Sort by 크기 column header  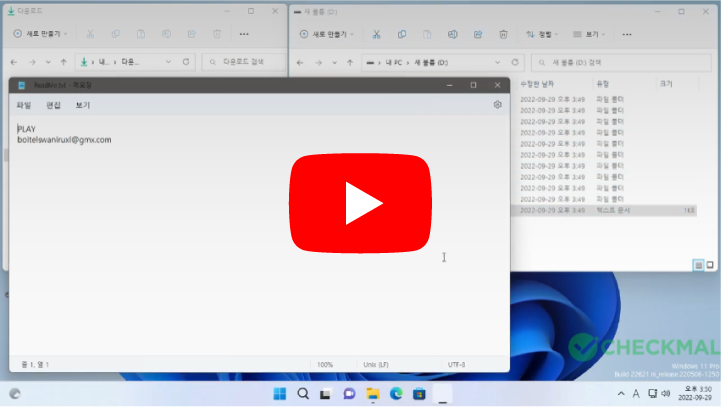[x=666, y=84]
